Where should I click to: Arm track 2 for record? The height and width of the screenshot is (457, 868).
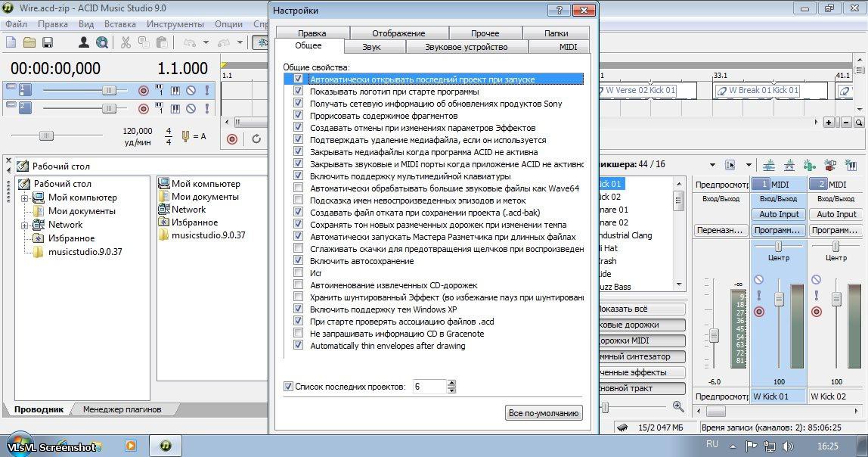coord(144,108)
